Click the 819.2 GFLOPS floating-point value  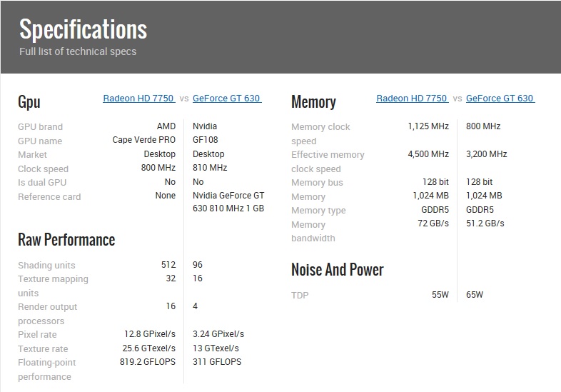pyautogui.click(x=147, y=362)
